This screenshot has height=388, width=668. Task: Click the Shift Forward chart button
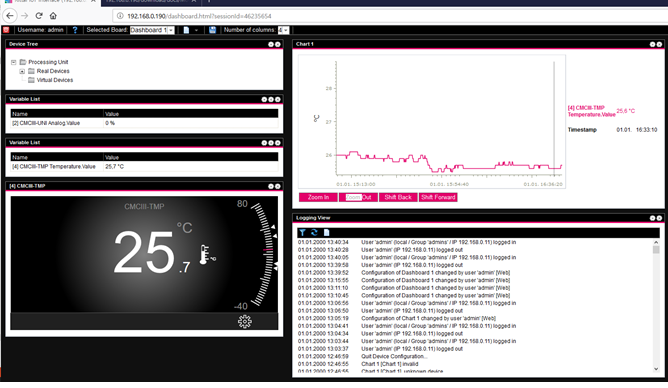coord(438,197)
